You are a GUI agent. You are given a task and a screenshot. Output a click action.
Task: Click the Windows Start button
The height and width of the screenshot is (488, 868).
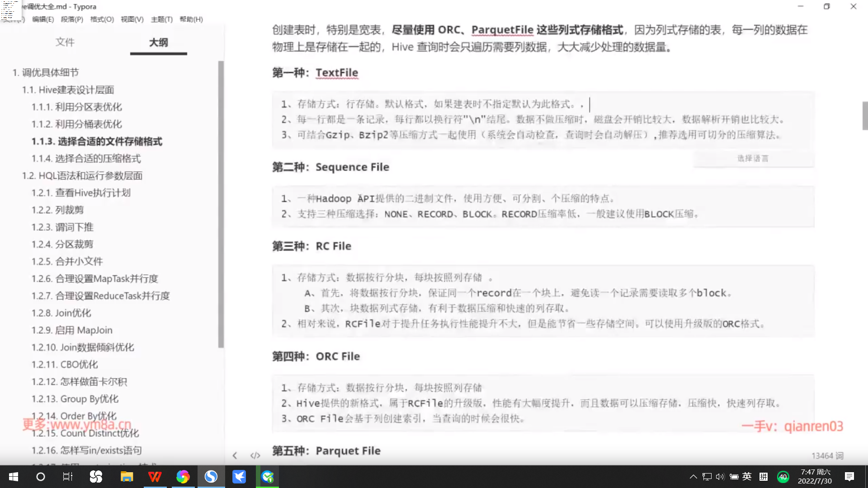14,477
